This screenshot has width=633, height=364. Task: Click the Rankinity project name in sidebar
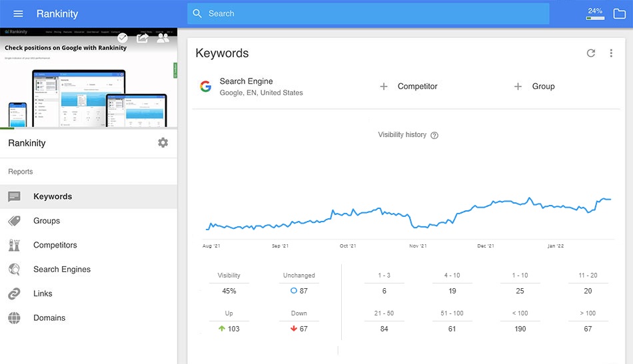[27, 143]
